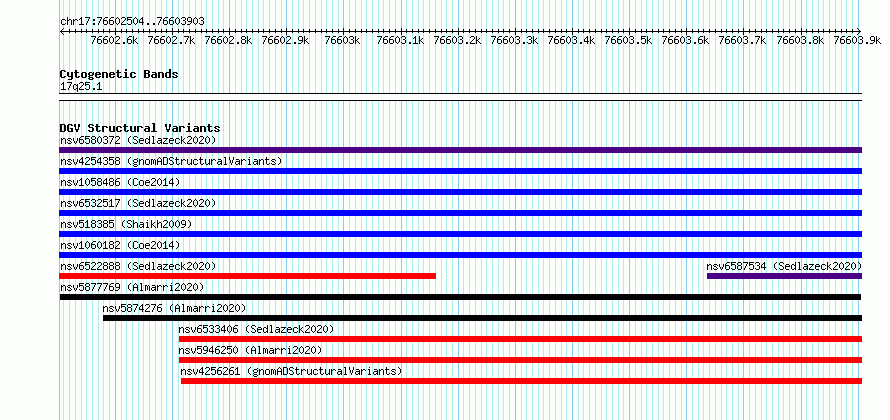The height and width of the screenshot is (420, 890).
Task: Click the blue bar under nsv1060182
Action: [460, 255]
